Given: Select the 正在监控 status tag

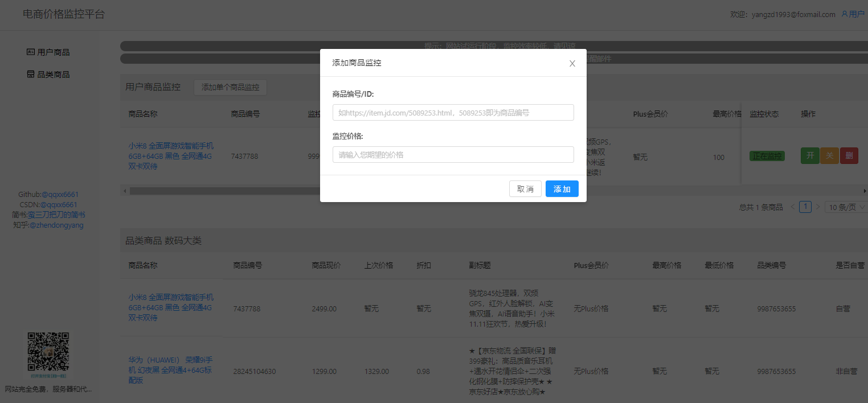Looking at the screenshot, I should tap(767, 156).
